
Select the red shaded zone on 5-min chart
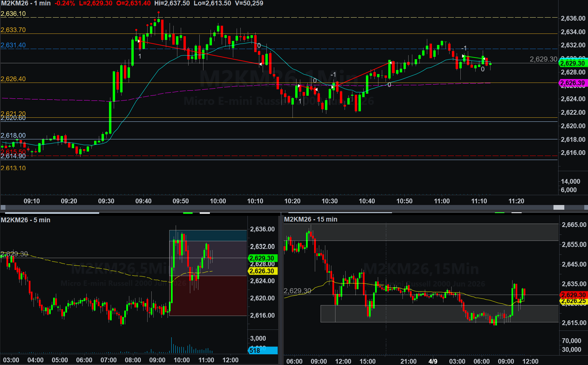coord(208,296)
